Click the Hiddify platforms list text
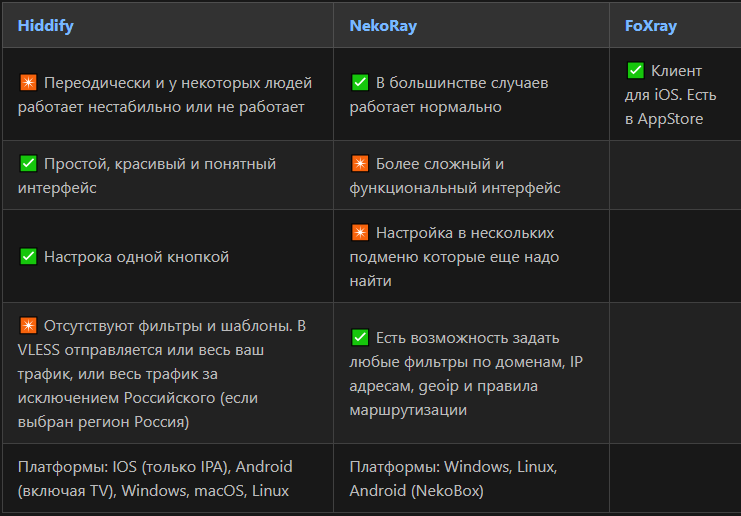The image size is (741, 516). point(155,479)
